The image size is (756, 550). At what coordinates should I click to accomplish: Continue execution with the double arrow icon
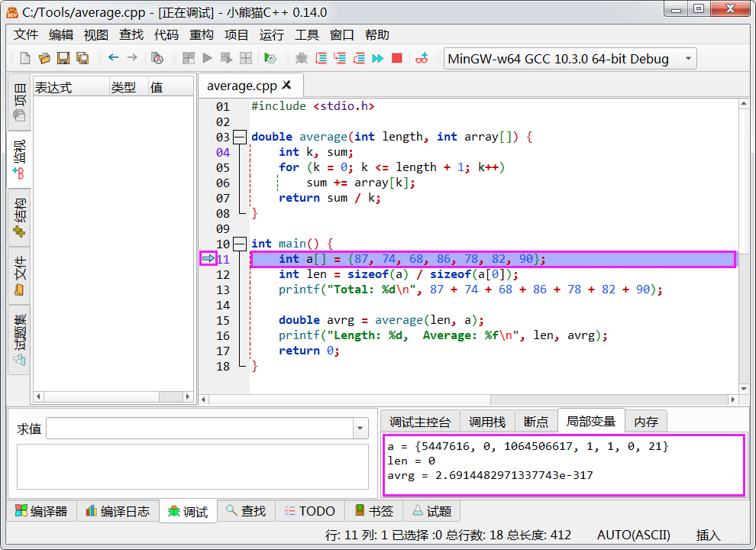point(378,58)
